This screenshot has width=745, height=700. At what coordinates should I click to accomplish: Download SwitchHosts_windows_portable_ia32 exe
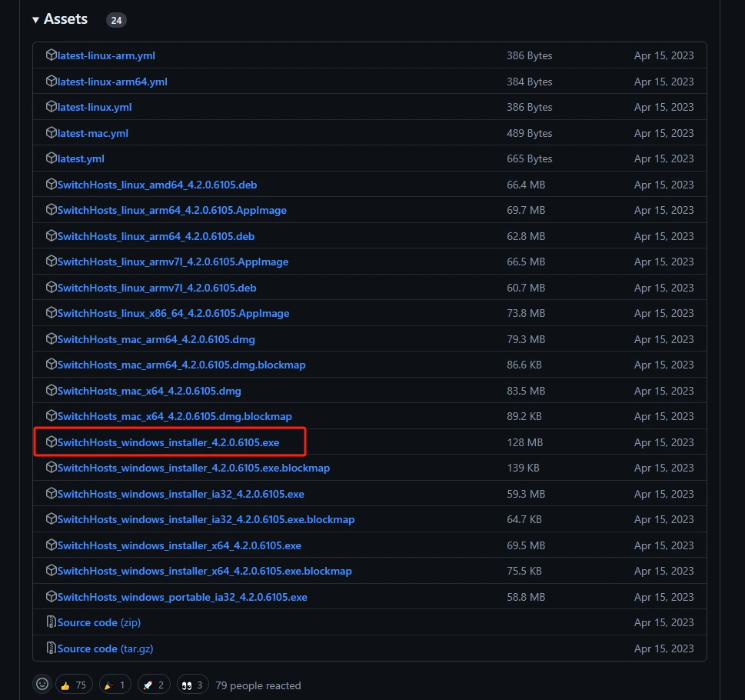point(182,598)
